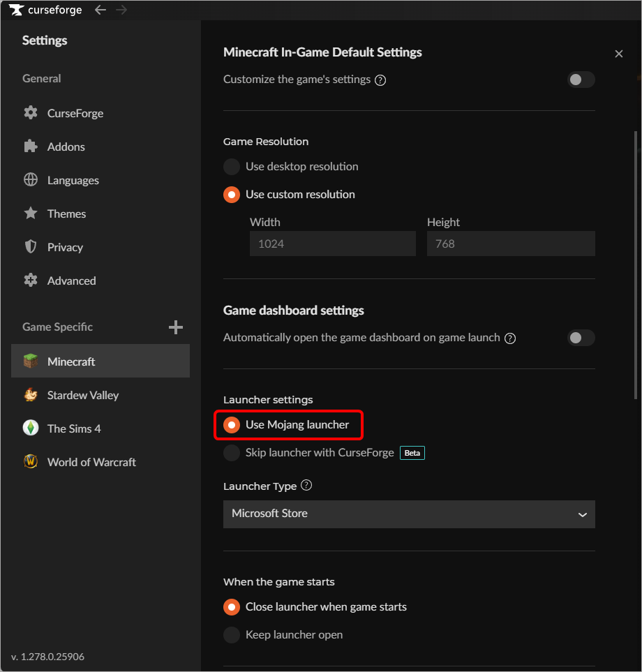Open CurseForge general settings
The image size is (642, 672).
[100, 113]
